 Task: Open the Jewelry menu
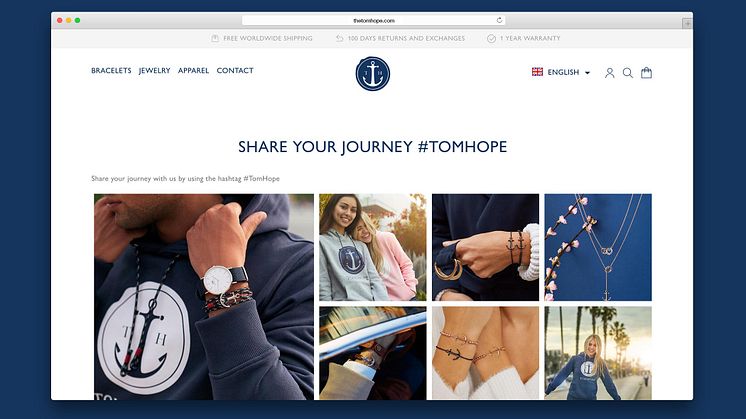point(154,70)
